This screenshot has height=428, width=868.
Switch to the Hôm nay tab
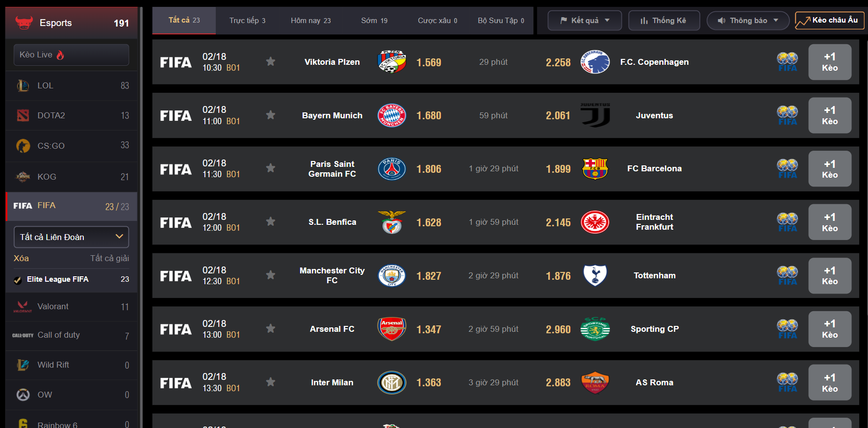(x=310, y=21)
